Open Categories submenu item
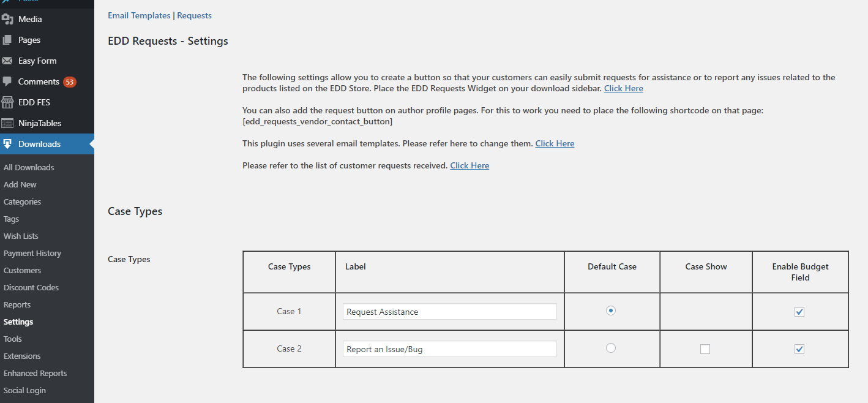Viewport: 868px width, 403px height. 23,201
